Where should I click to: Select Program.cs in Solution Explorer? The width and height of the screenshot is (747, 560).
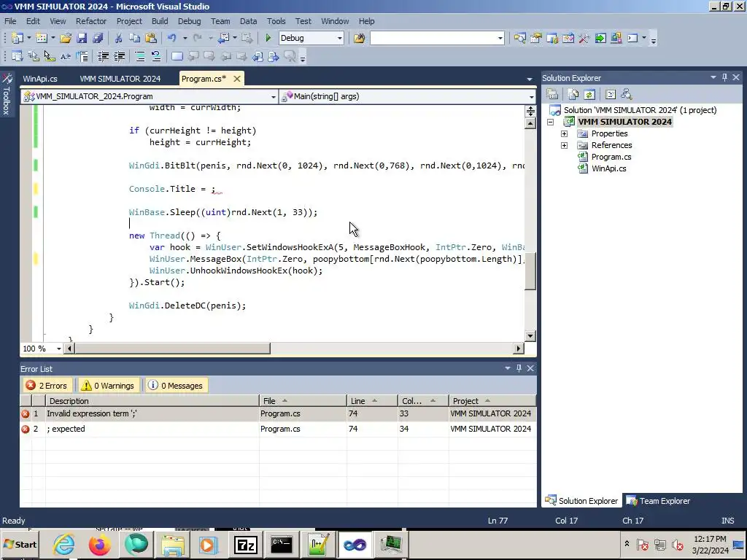click(611, 157)
